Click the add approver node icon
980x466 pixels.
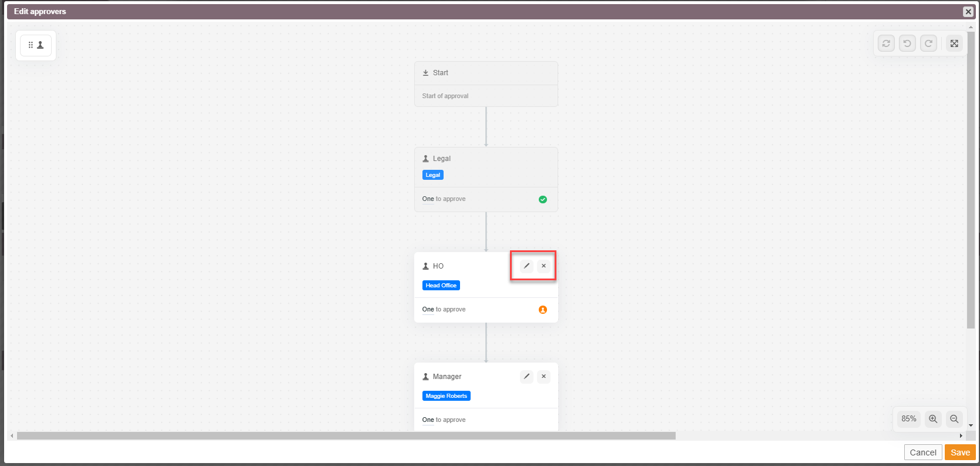36,45
